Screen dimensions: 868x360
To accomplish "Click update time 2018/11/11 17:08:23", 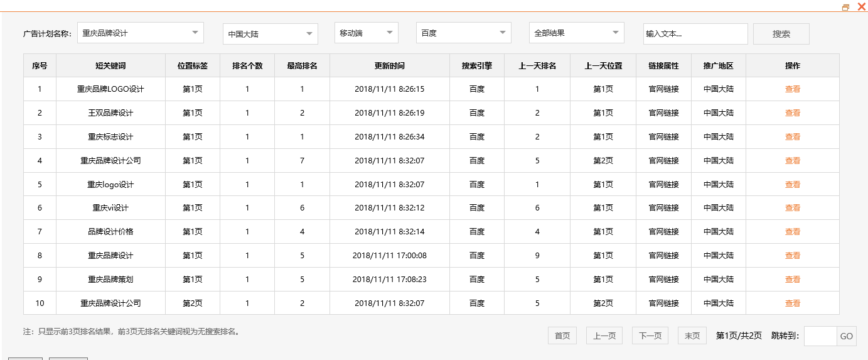I will pos(390,280).
